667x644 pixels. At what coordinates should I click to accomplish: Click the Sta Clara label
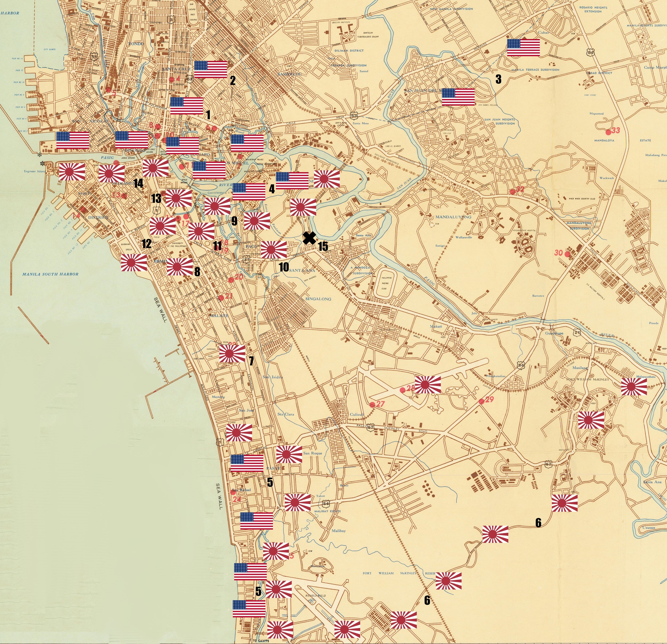click(285, 414)
